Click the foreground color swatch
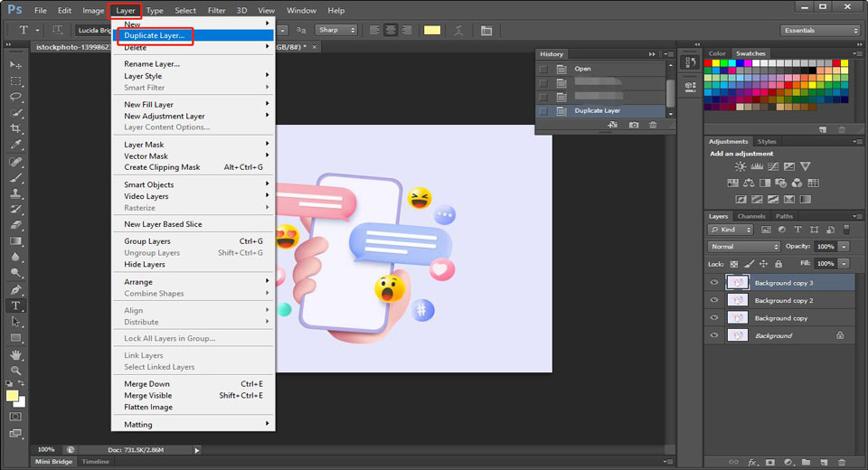 [x=12, y=396]
